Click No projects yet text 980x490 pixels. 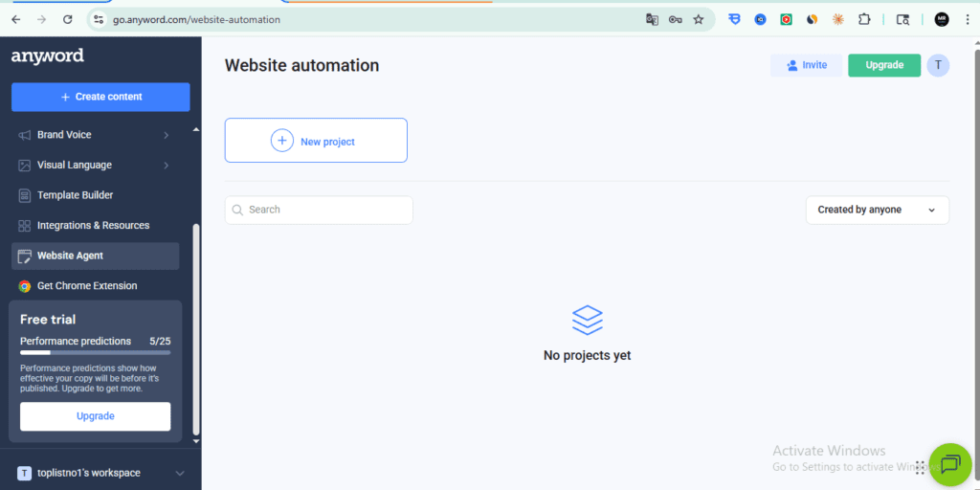(587, 356)
